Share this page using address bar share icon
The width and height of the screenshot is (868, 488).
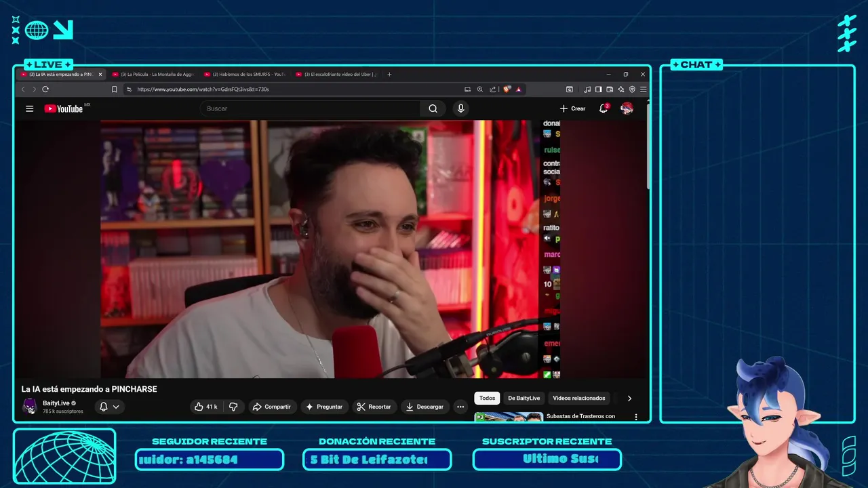493,89
